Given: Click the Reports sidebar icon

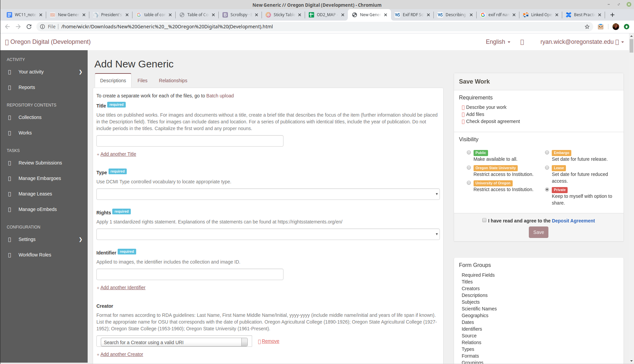Looking at the screenshot, I should pyautogui.click(x=10, y=88).
